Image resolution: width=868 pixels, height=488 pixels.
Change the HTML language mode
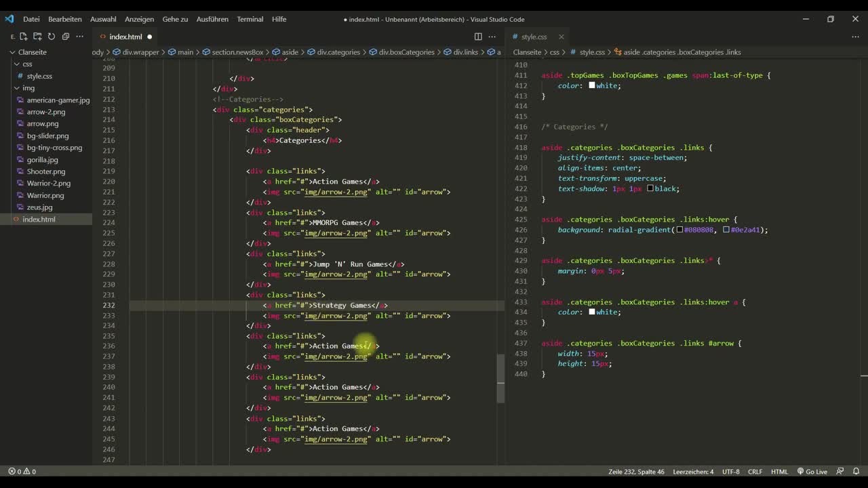[x=779, y=472]
